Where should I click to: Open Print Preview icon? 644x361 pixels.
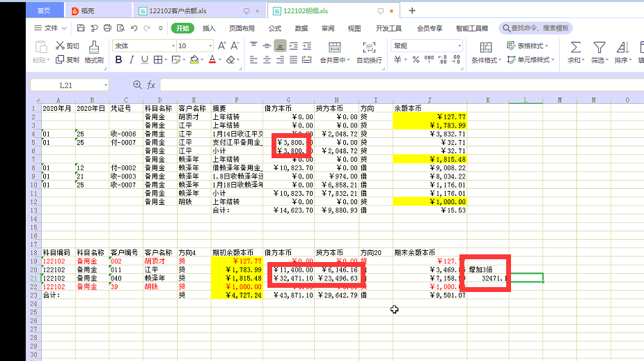[x=120, y=28]
